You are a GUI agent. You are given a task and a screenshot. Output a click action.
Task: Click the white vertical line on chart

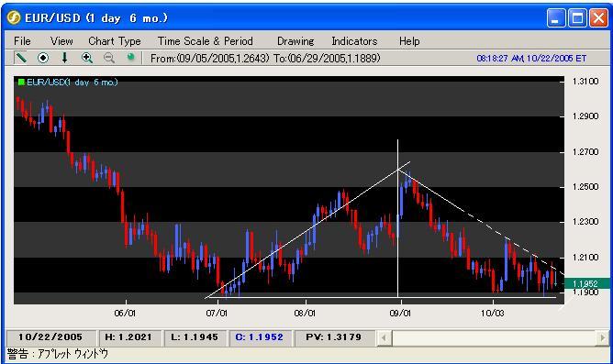(x=397, y=219)
